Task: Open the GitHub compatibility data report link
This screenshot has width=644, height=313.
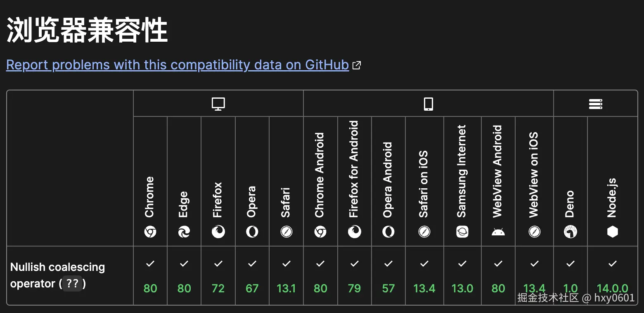Action: click(178, 65)
